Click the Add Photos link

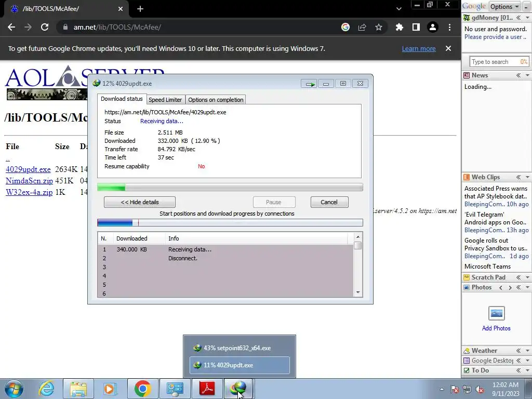pos(496,328)
